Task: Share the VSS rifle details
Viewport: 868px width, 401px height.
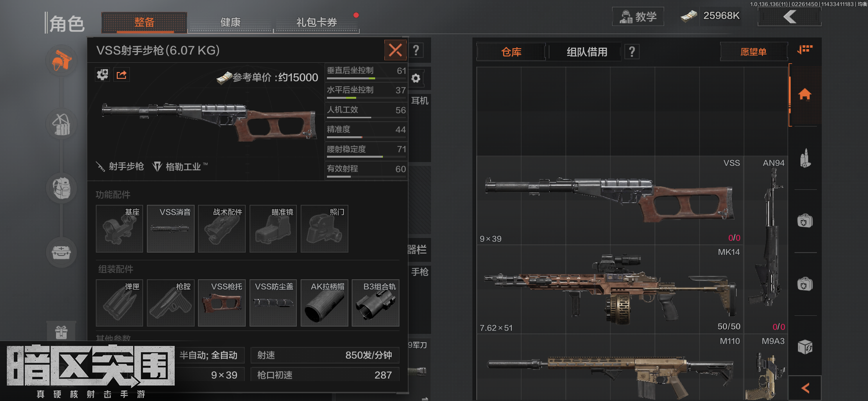Action: pos(122,74)
